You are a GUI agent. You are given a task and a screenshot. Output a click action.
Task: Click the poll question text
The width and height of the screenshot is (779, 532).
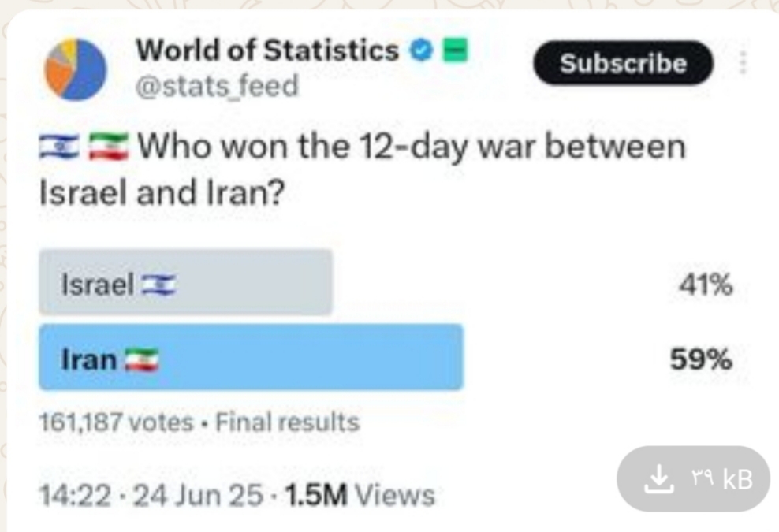[363, 169]
